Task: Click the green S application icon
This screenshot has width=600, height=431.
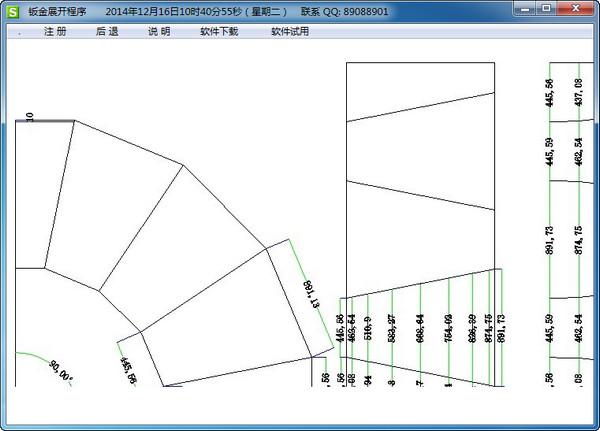Action: tap(13, 9)
